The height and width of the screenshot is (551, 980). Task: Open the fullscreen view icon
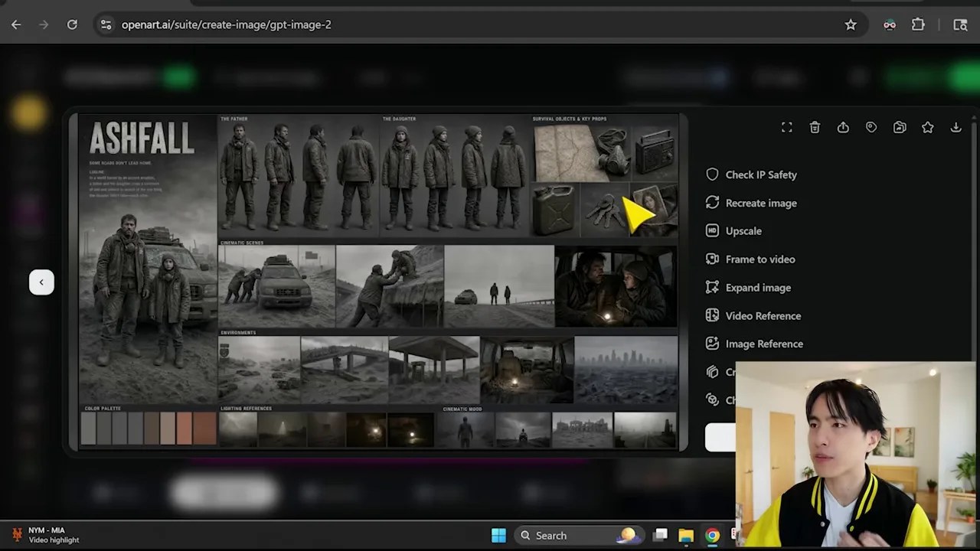click(786, 128)
